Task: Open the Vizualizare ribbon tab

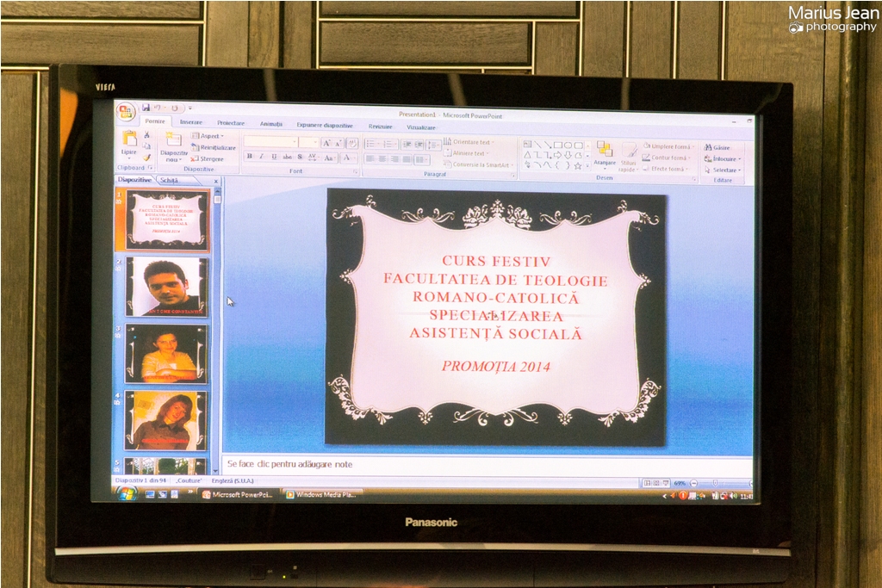Action: coord(420,127)
